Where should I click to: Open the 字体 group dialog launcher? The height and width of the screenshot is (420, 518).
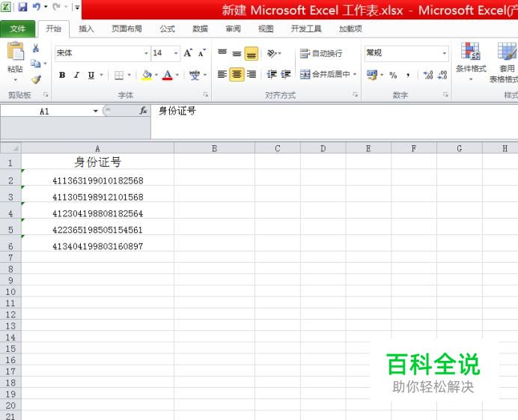[206, 95]
